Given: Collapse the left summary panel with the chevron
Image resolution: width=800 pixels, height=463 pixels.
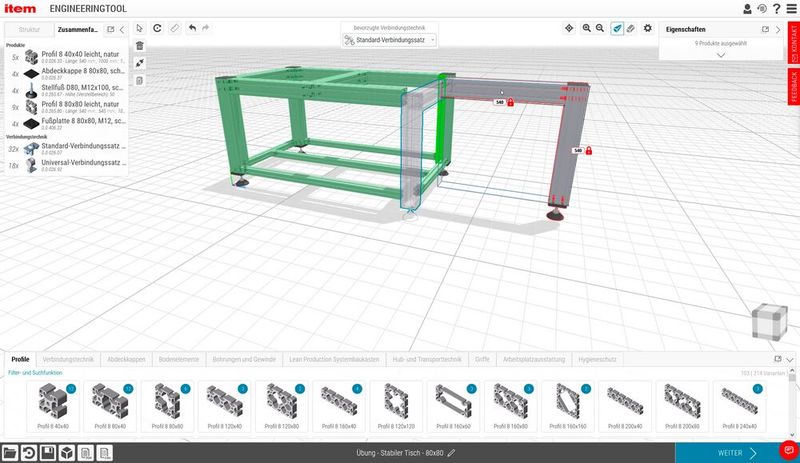Looking at the screenshot, I should click(122, 30).
